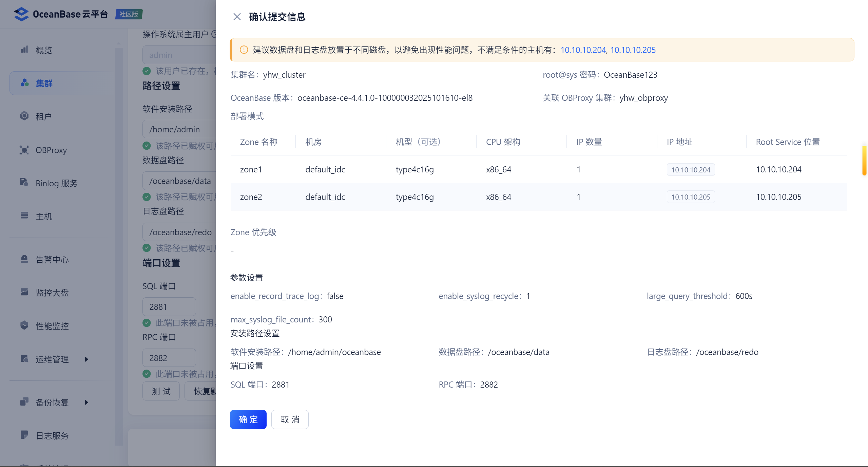Click the orange scrollbar on right edge
The width and height of the screenshot is (868, 467).
[x=864, y=161]
